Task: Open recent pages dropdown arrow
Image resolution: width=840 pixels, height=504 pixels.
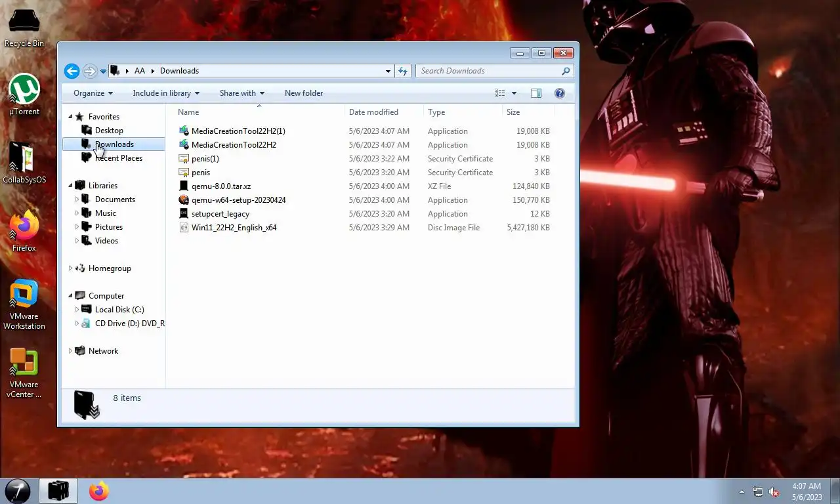Action: [x=103, y=72]
